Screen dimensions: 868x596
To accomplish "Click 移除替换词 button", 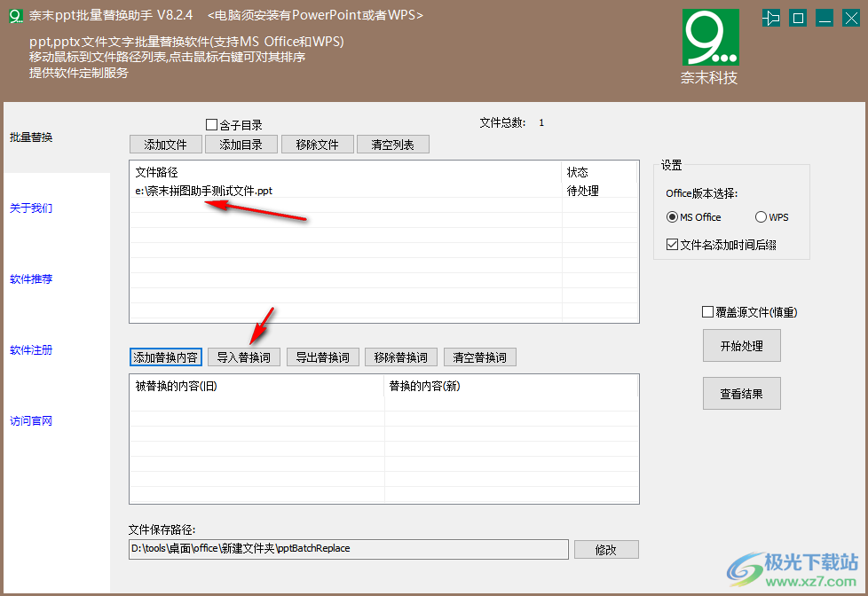I will pyautogui.click(x=401, y=357).
